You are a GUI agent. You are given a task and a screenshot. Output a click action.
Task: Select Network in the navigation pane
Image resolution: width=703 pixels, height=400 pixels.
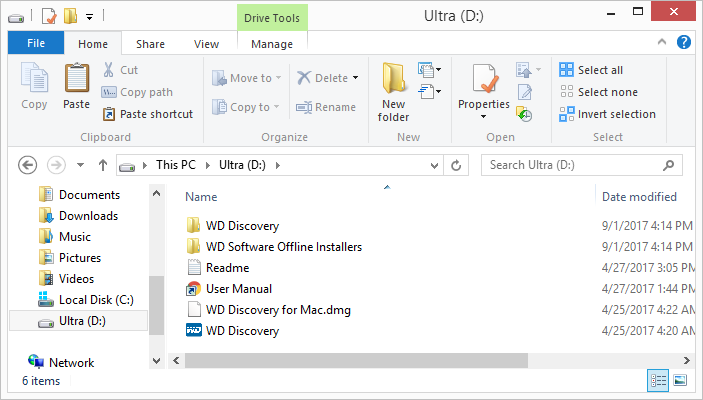(x=61, y=362)
